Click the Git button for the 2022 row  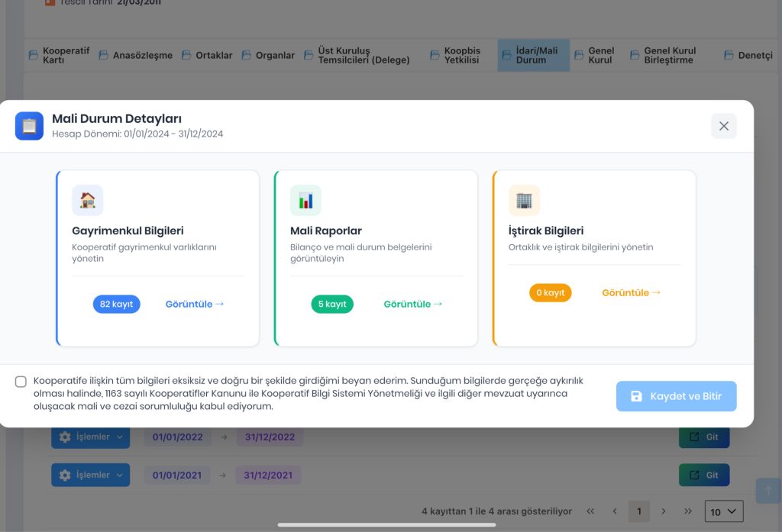(x=704, y=437)
